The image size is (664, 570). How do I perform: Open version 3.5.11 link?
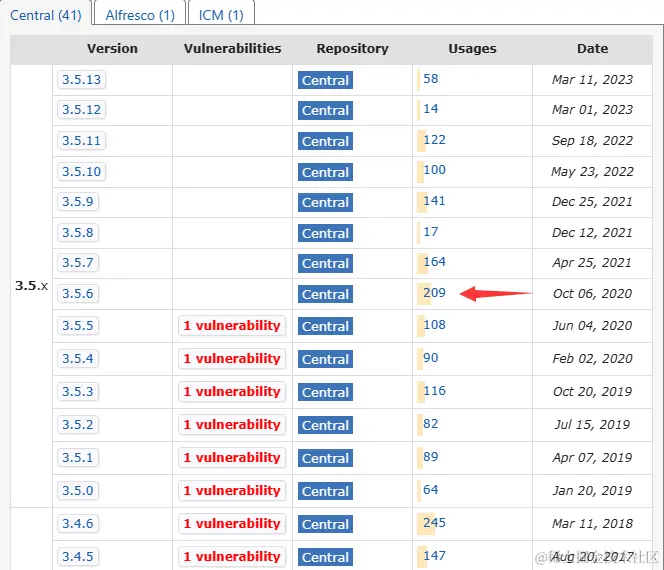81,141
